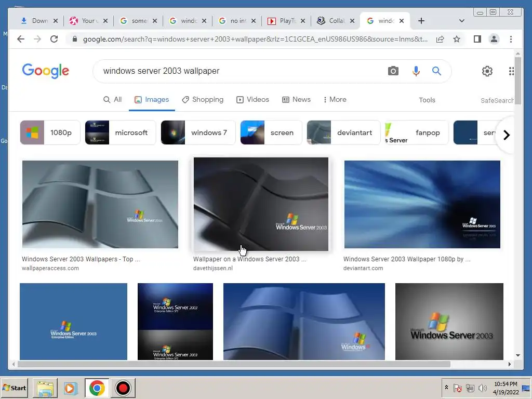The height and width of the screenshot is (399, 532).
Task: Open the grey gradient Windows Server 2003 thumbnail
Action: point(449,322)
